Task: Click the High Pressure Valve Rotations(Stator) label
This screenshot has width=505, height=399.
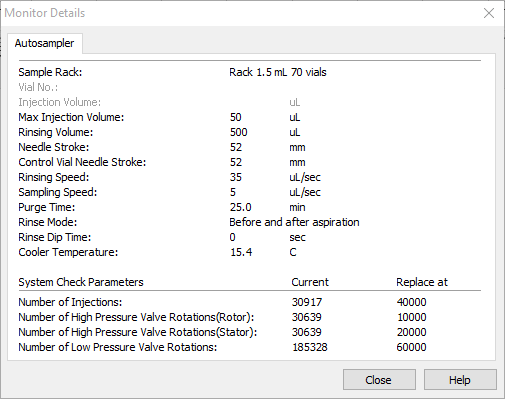Action: click(x=138, y=332)
